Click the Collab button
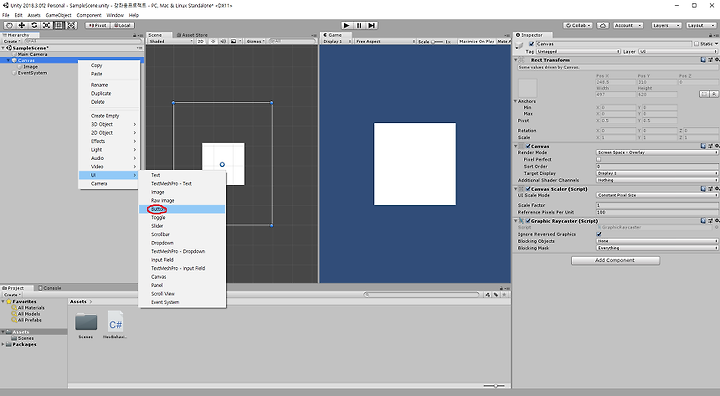Viewport: 720px width, 396px height. click(x=578, y=25)
